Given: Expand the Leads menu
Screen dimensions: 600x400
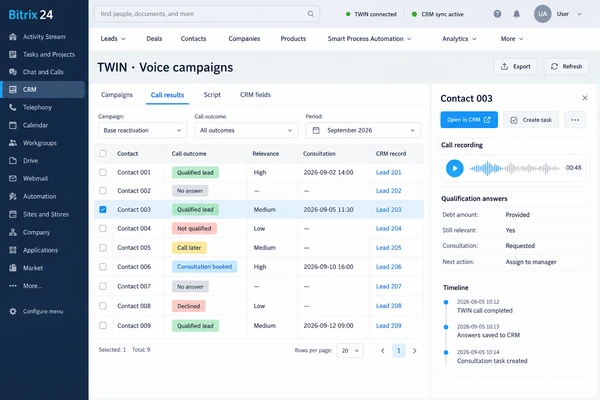Looking at the screenshot, I should point(113,39).
